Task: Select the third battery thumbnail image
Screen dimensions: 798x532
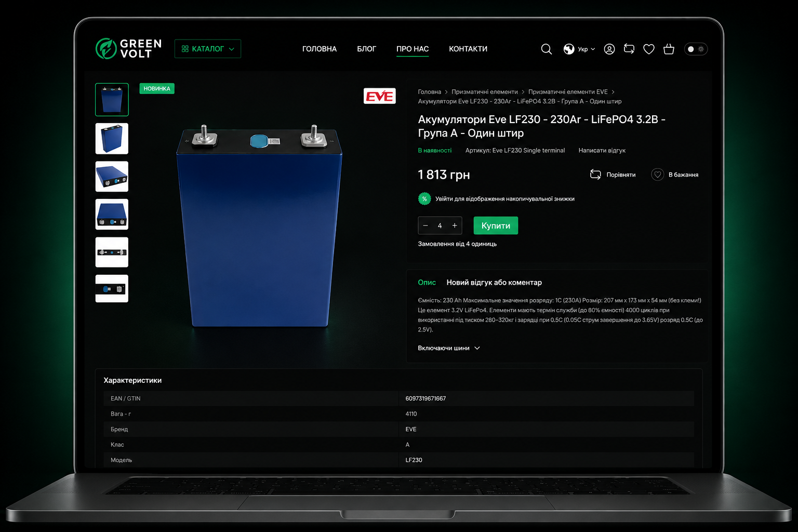Action: [x=112, y=177]
